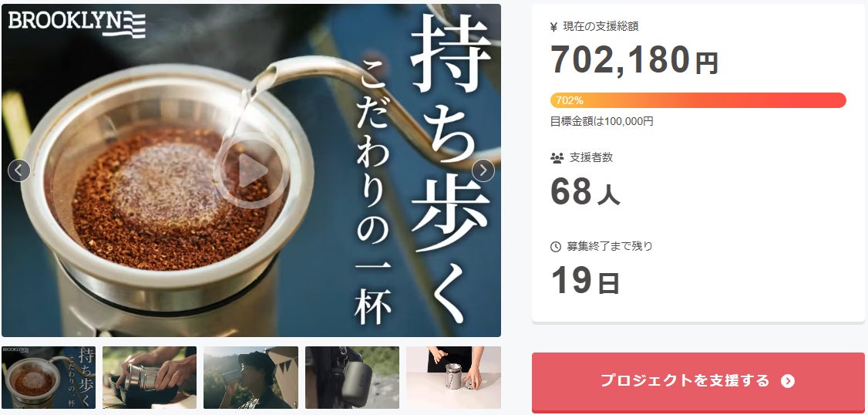Select thumbnail of hands holding metal cup
The image size is (868, 415).
[x=150, y=378]
